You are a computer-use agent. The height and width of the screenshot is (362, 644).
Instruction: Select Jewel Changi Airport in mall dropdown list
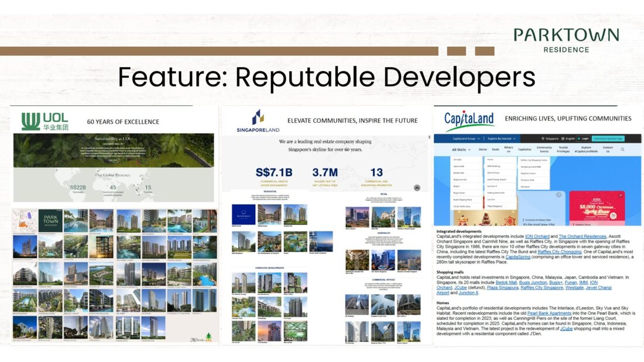click(496, 180)
